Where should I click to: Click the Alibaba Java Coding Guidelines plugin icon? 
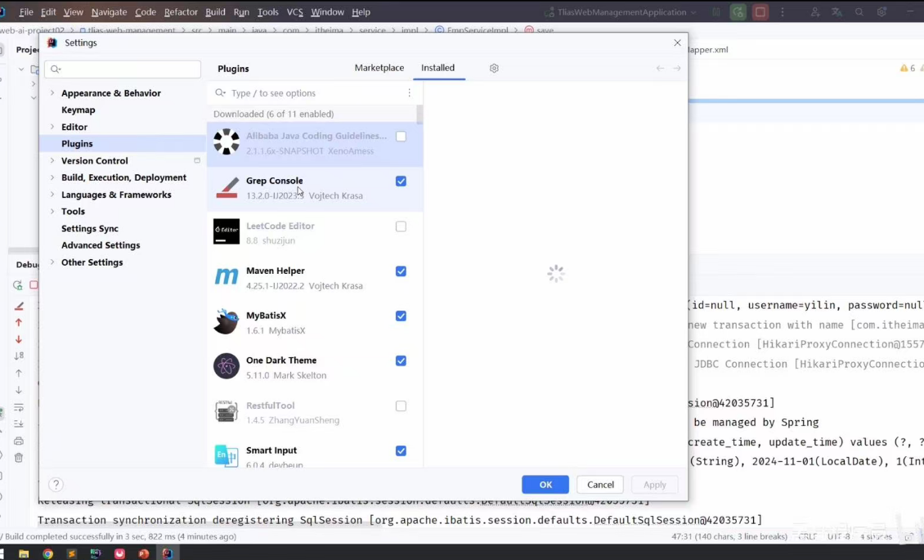tap(227, 142)
